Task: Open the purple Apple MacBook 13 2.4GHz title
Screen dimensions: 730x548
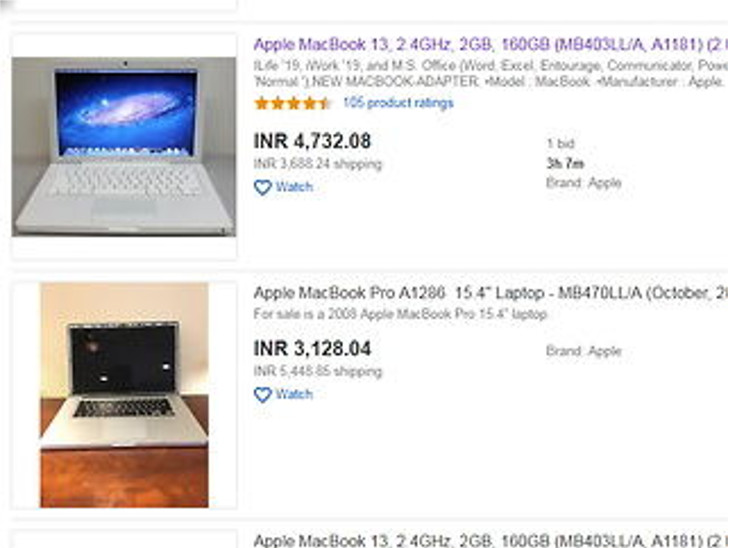Action: click(x=491, y=45)
